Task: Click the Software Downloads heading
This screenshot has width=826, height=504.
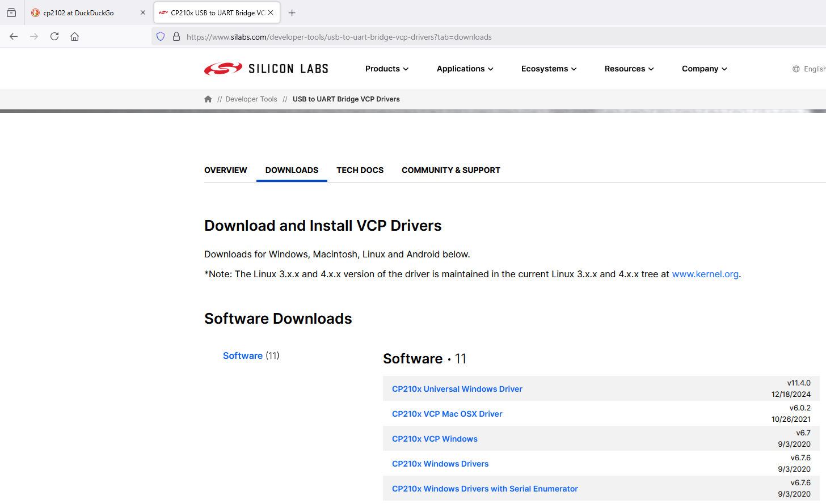Action: pyautogui.click(x=278, y=319)
